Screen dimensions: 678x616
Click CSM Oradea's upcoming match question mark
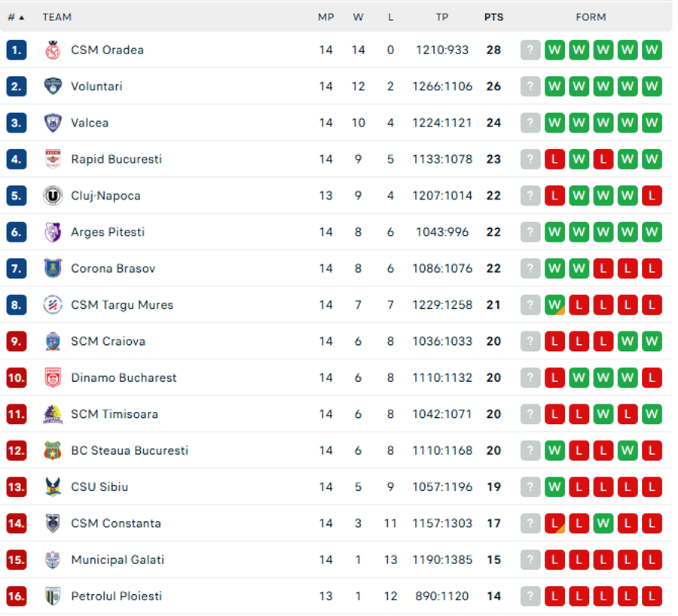click(530, 50)
